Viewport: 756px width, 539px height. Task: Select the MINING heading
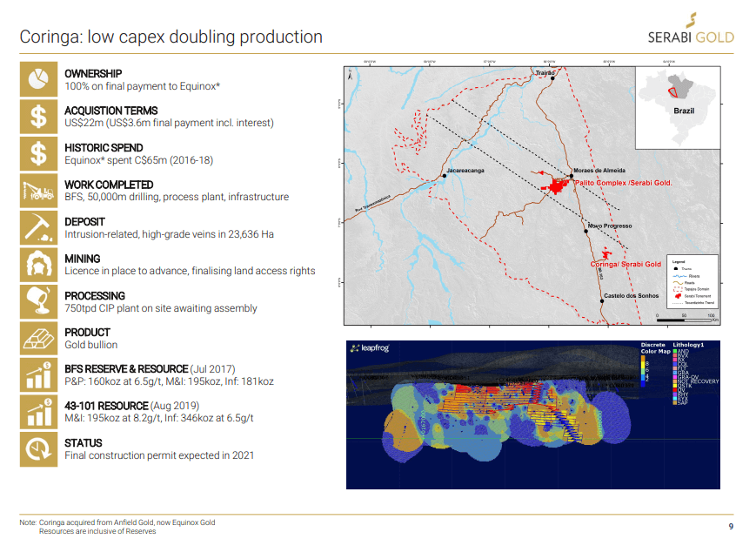[83, 259]
